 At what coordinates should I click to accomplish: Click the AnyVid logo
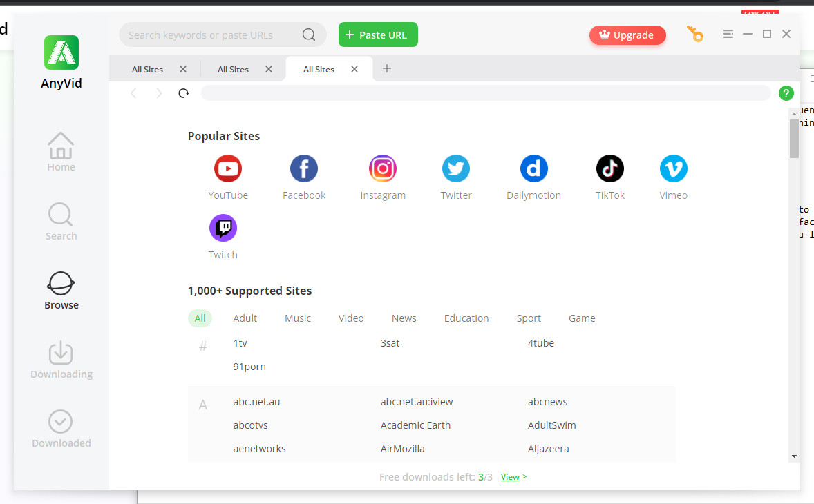(61, 52)
